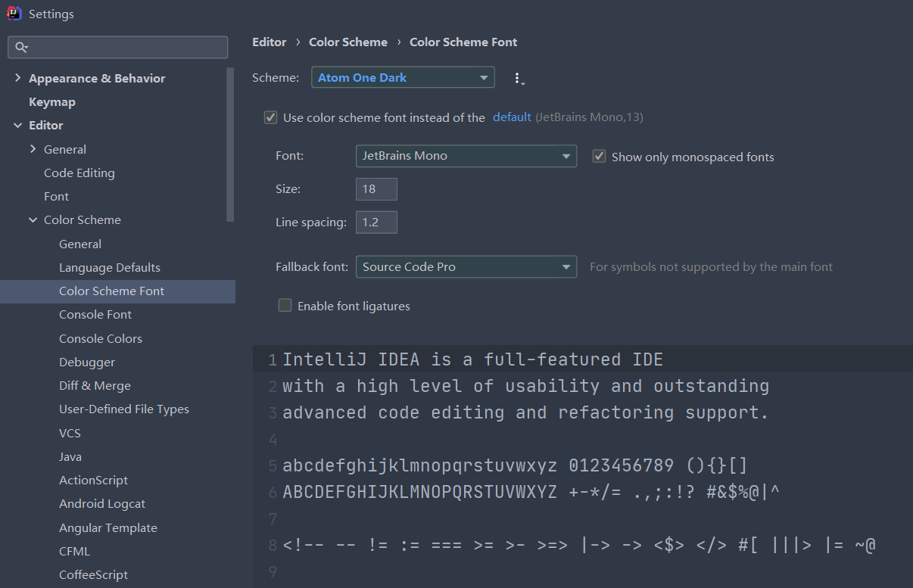
Task: Click the ligature sample line starting '<!--'
Action: (x=579, y=545)
